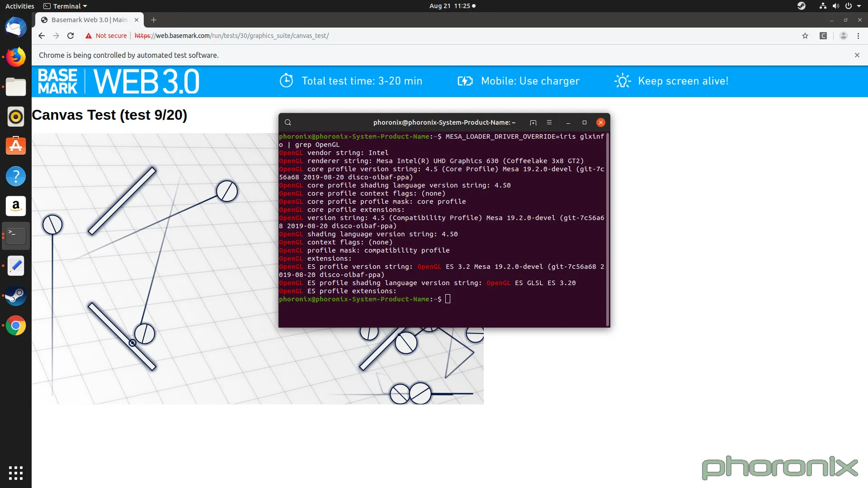
Task: Open Thunderbird mail from the dock
Action: point(16,27)
